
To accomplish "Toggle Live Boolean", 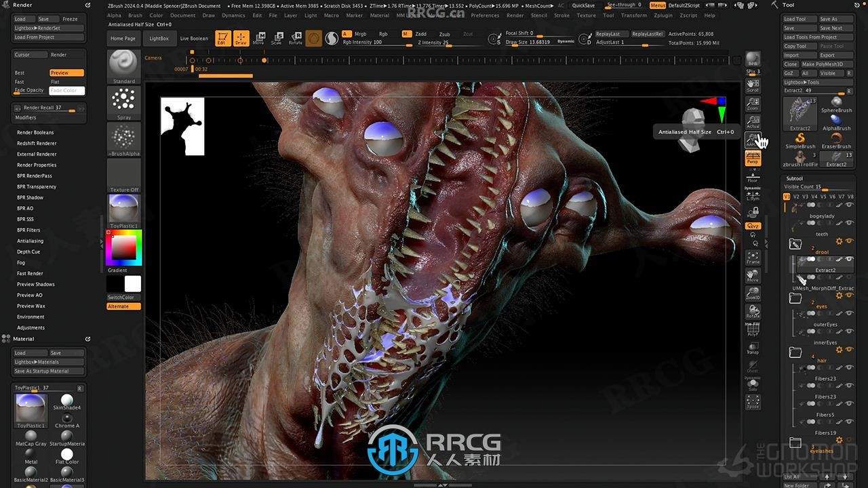I will click(x=194, y=39).
